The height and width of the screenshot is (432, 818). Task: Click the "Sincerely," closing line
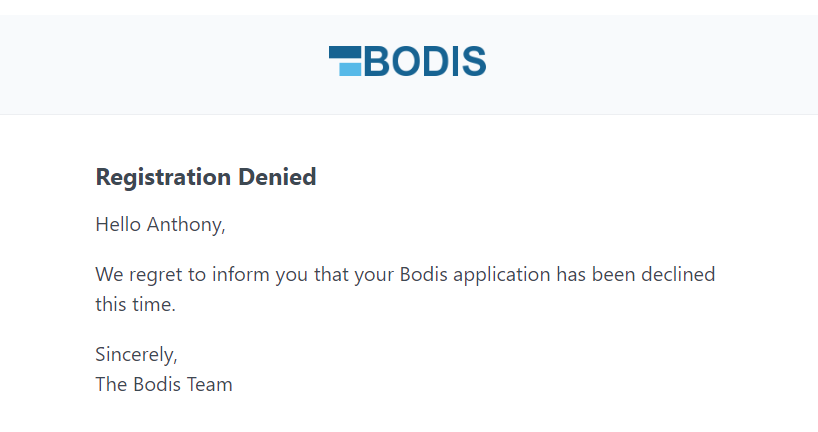pos(136,354)
